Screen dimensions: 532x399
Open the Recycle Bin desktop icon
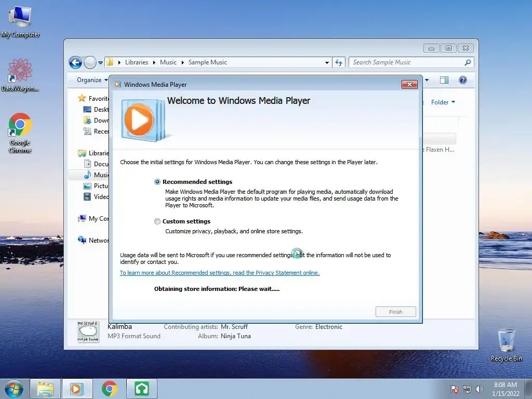(x=506, y=345)
